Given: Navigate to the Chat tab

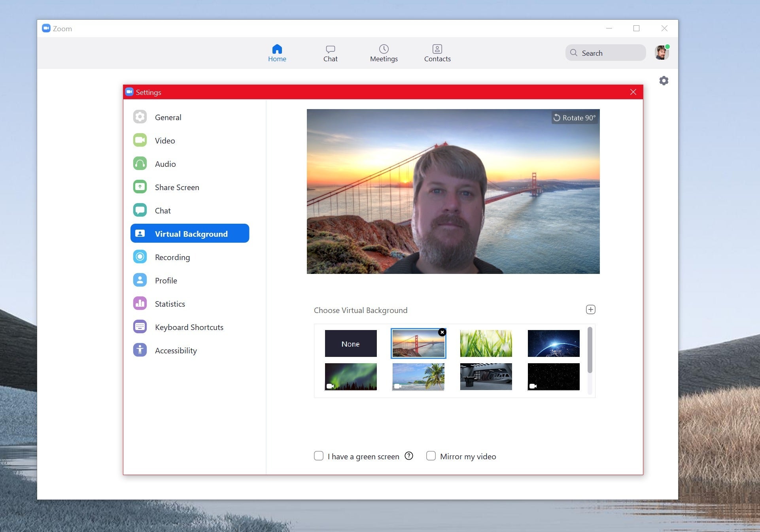Looking at the screenshot, I should coord(330,53).
